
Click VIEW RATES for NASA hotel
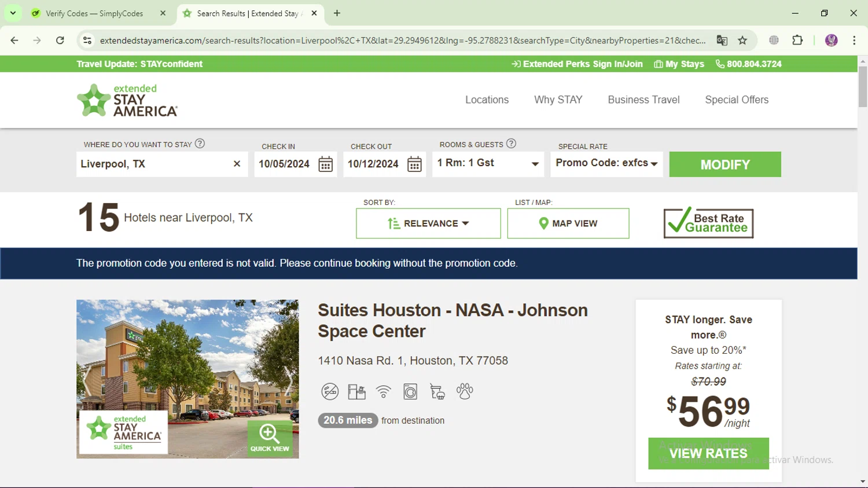click(708, 453)
